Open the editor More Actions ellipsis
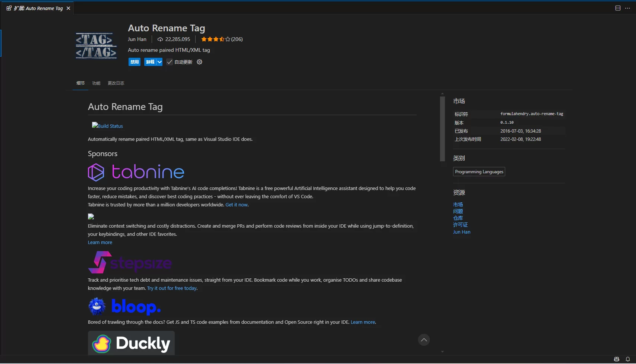 pyautogui.click(x=627, y=8)
